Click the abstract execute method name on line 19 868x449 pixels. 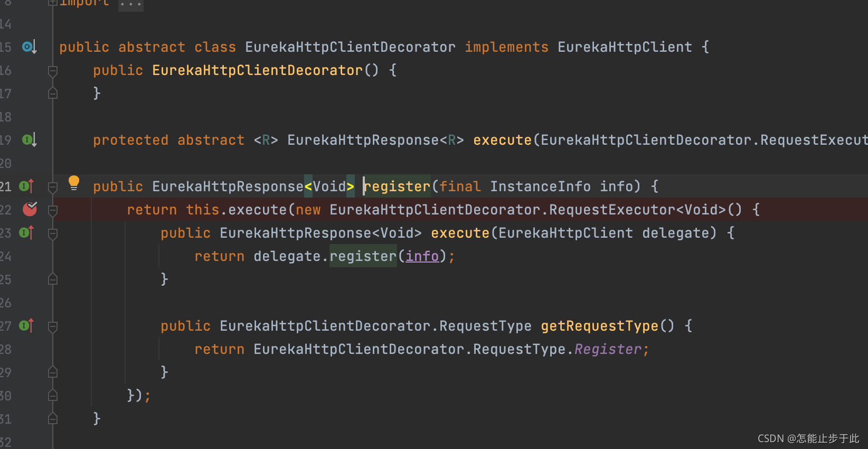point(502,140)
